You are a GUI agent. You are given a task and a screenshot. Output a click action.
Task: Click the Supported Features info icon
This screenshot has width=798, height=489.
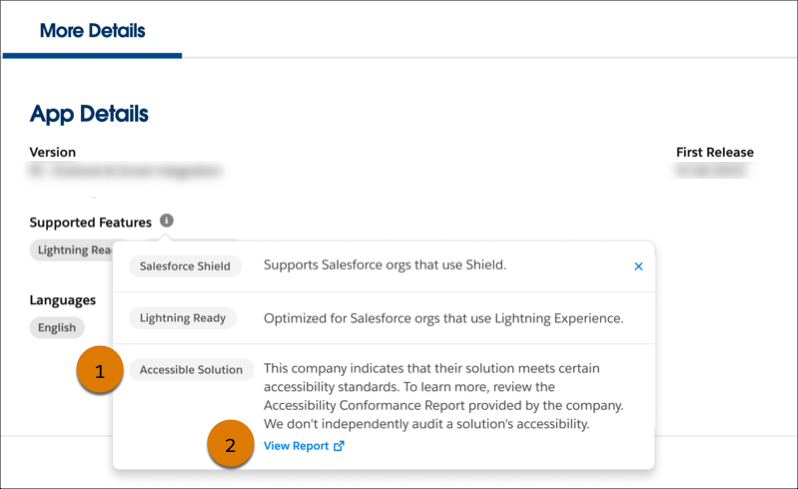click(167, 221)
